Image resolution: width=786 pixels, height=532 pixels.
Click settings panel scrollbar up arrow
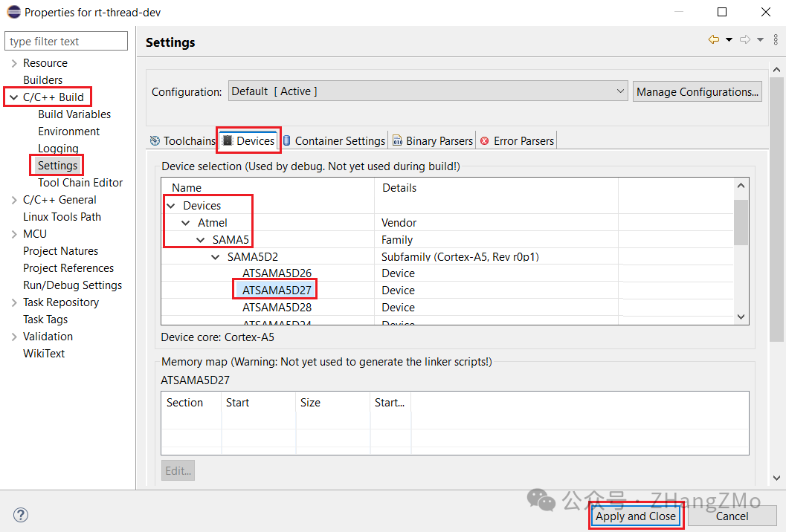click(x=776, y=70)
